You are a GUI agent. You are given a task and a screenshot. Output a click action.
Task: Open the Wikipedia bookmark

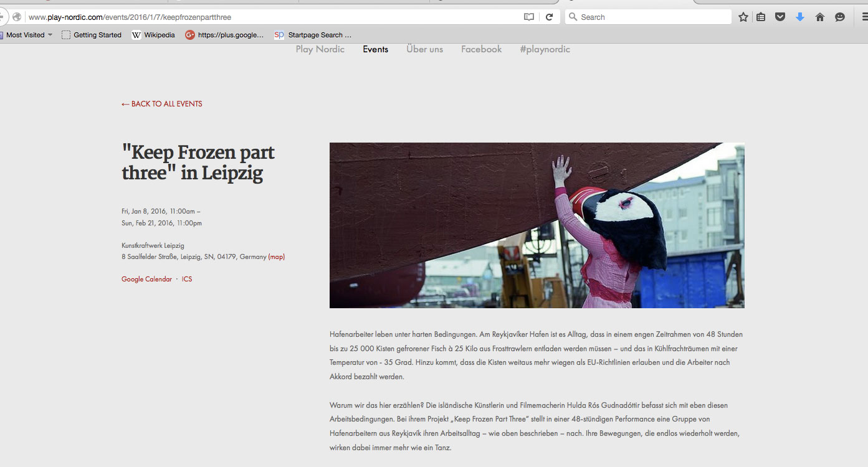click(153, 35)
